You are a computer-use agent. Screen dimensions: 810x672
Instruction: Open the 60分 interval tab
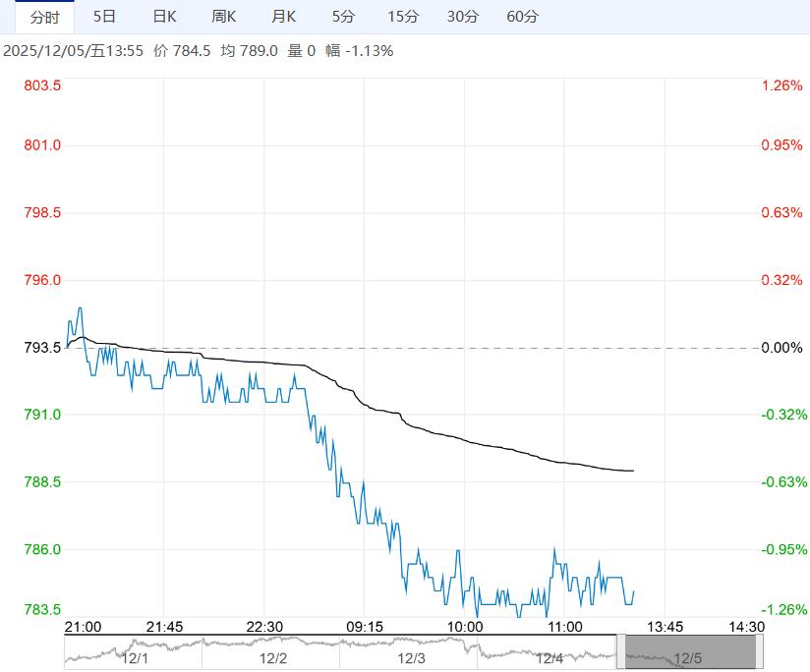click(x=522, y=17)
